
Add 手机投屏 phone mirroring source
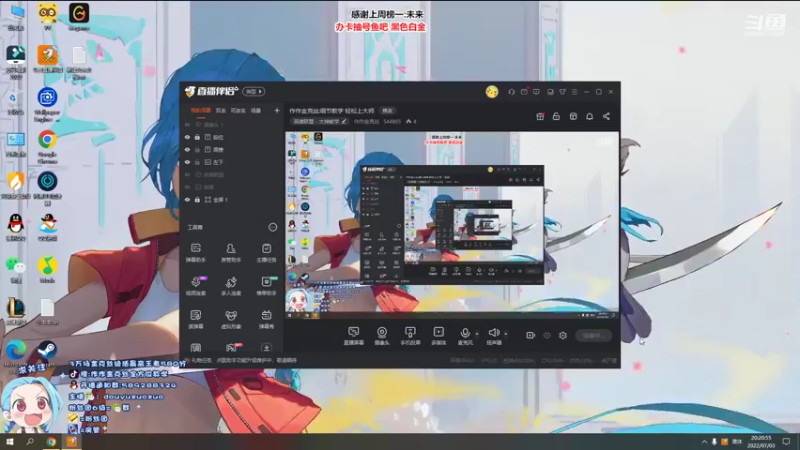click(x=410, y=336)
